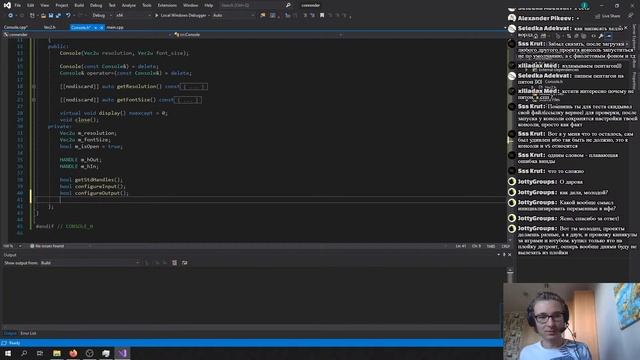Start Local Windows Debugger
Viewport: 640px width, 360px height.
181,16
